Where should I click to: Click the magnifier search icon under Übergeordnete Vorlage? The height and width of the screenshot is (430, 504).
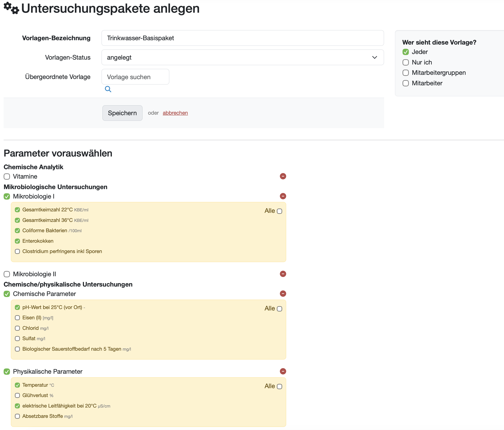(x=108, y=89)
